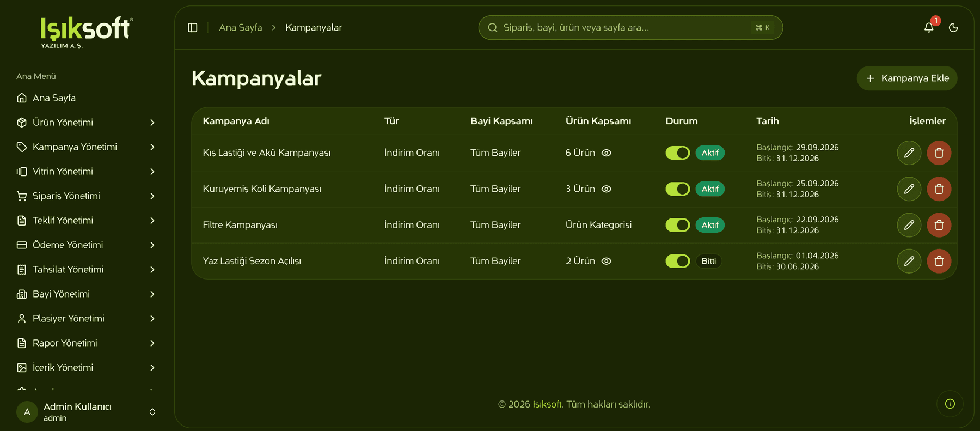The width and height of the screenshot is (980, 431).
Task: Expand Teklif Yönetimi menu
Action: pyautogui.click(x=86, y=221)
